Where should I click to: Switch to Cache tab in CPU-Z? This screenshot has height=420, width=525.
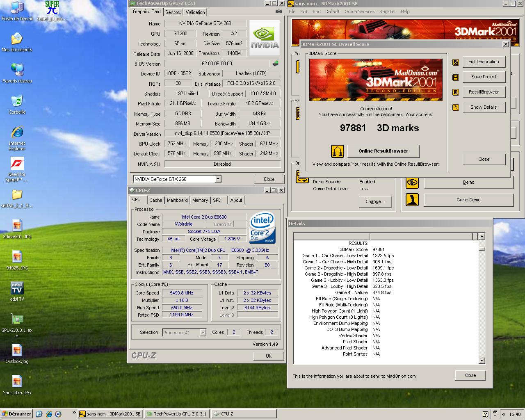click(155, 200)
